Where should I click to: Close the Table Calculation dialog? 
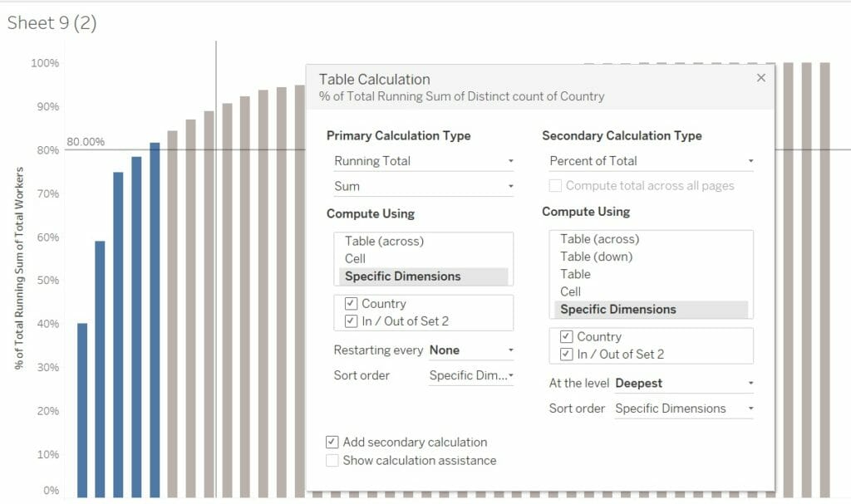point(760,78)
